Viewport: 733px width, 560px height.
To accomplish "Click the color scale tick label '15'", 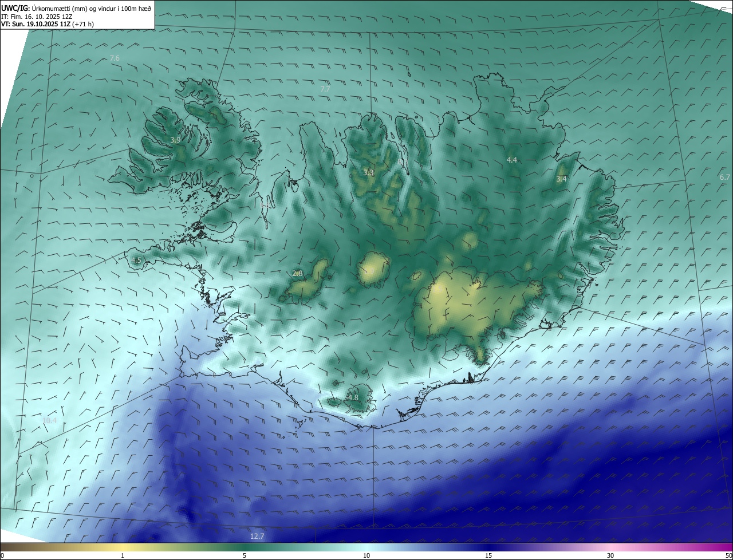I will (x=488, y=555).
